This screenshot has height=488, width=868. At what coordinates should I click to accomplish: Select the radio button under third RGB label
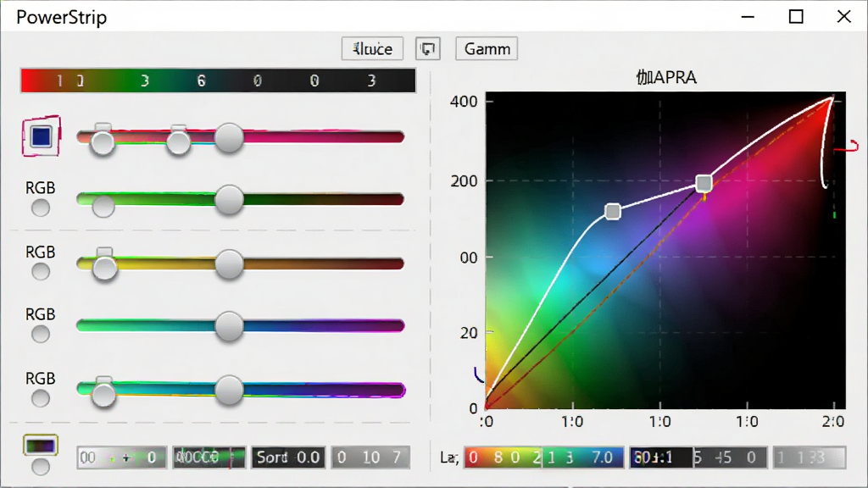coord(41,334)
